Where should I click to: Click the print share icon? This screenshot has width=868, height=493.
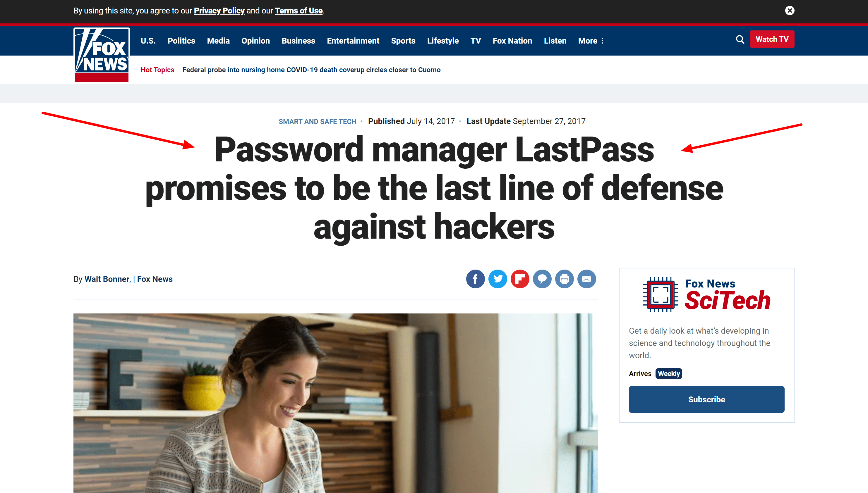[x=564, y=279]
